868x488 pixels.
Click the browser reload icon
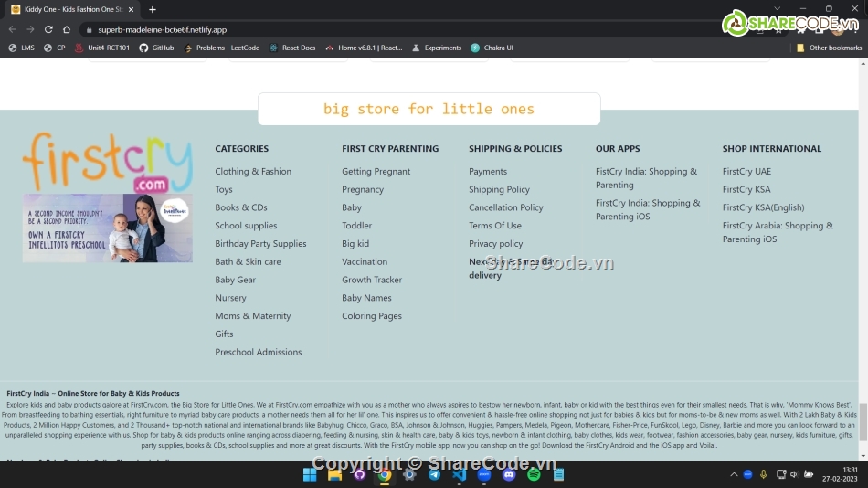coord(48,29)
